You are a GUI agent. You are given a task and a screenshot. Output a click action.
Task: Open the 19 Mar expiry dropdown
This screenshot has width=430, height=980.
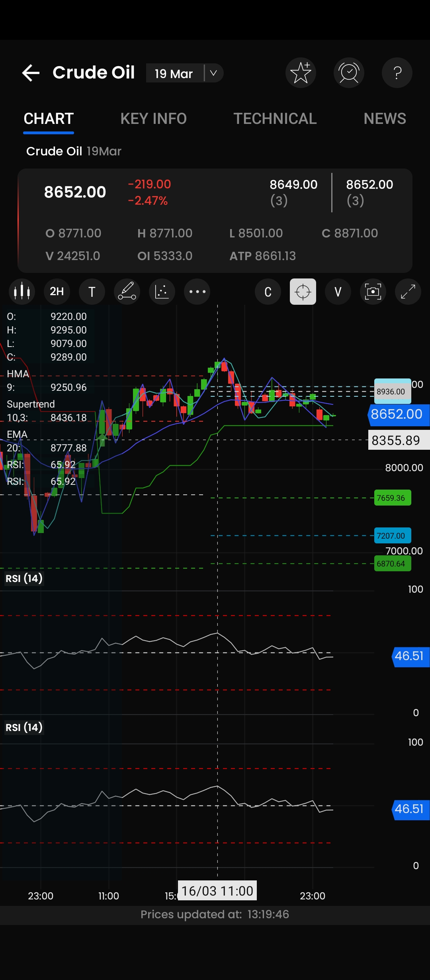(x=185, y=73)
